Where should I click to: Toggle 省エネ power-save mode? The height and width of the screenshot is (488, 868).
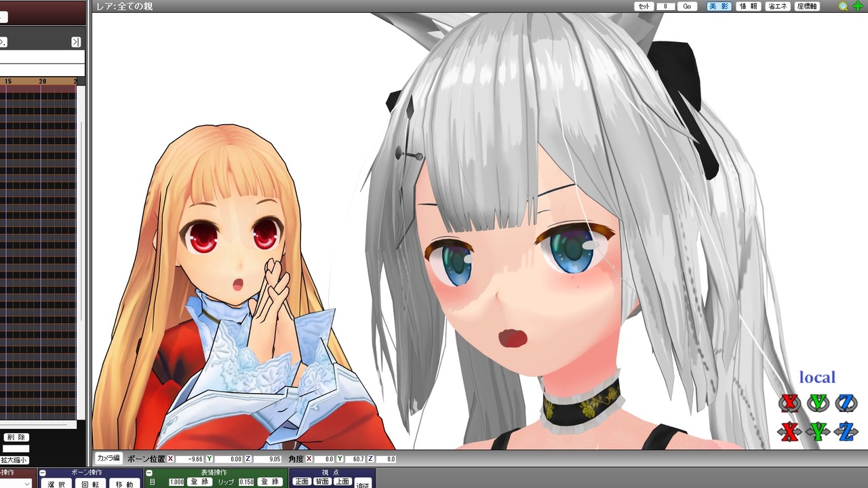778,6
